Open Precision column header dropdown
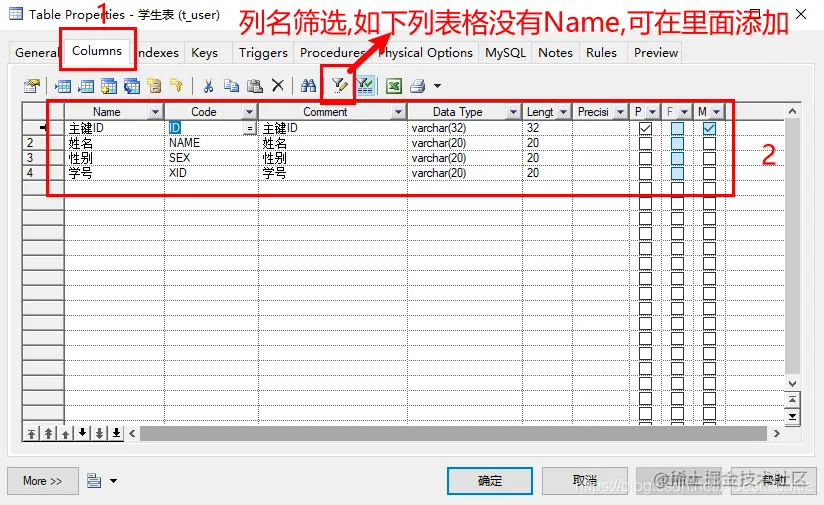 click(x=620, y=112)
